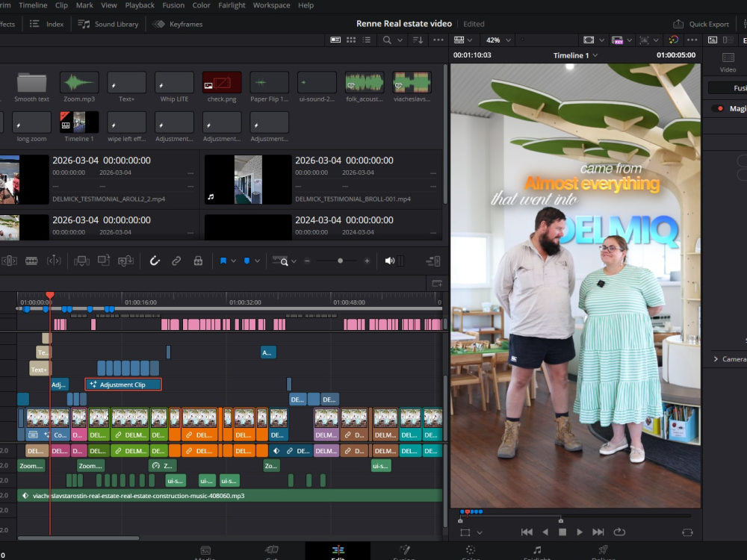Select the Adjustment Clip on timeline
Image resolution: width=747 pixels, height=560 pixels.
coord(123,385)
